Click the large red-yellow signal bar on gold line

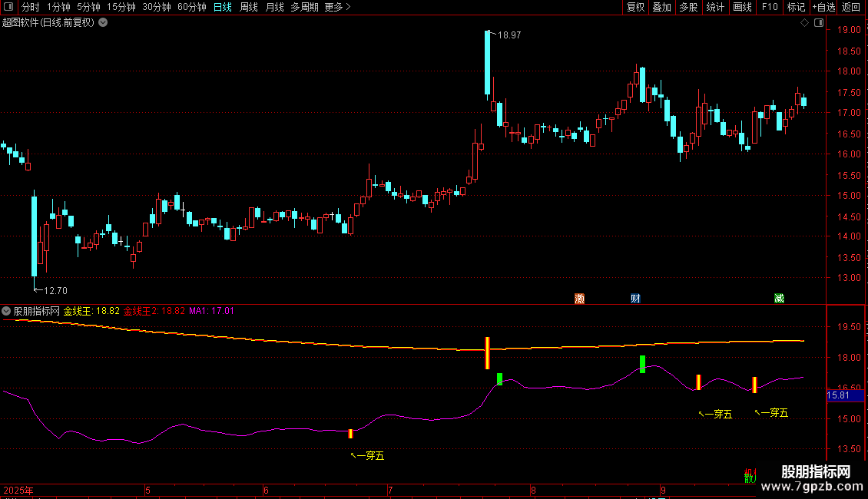coord(487,353)
